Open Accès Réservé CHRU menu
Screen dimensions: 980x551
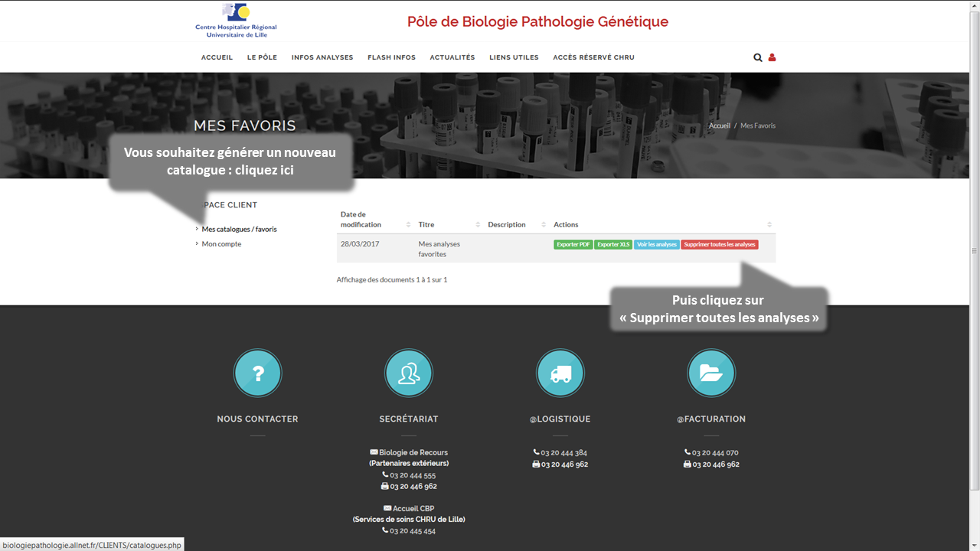point(593,57)
